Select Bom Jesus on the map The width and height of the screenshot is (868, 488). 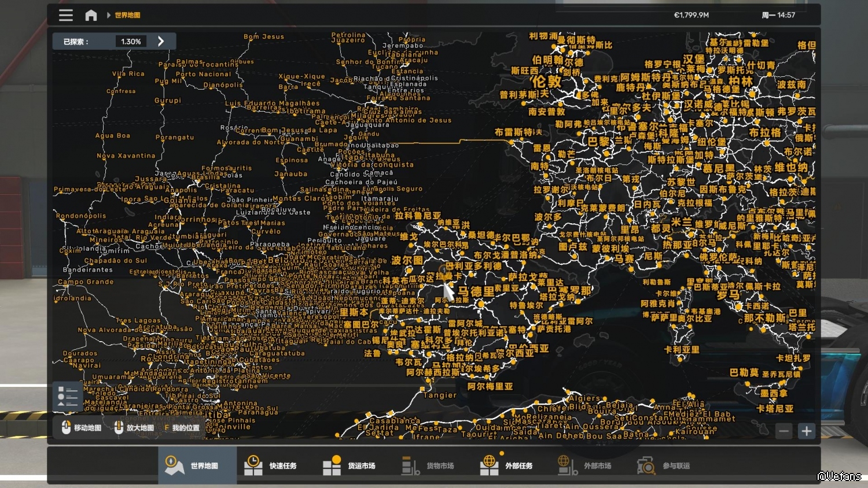coord(264,37)
